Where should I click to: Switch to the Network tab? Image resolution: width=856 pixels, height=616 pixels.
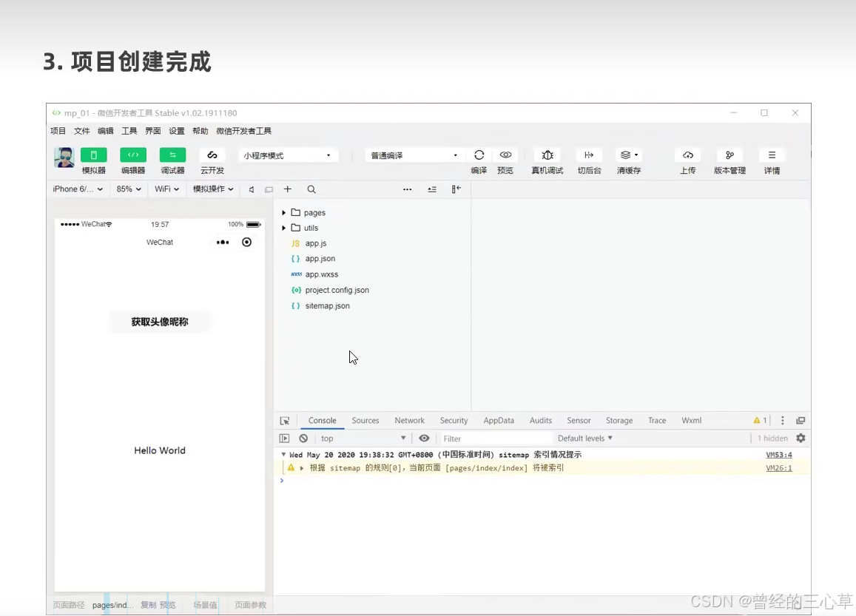point(409,421)
